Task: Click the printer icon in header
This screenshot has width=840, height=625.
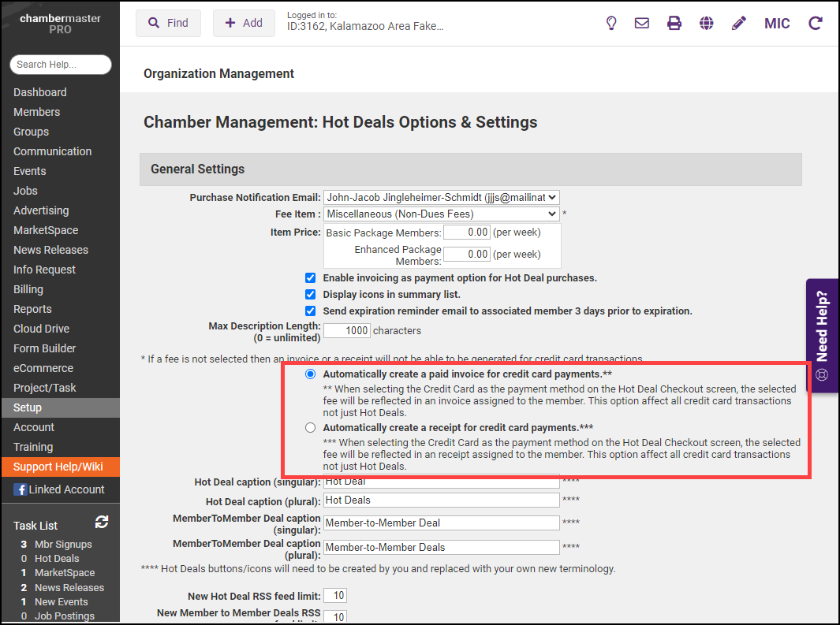Action: (674, 23)
